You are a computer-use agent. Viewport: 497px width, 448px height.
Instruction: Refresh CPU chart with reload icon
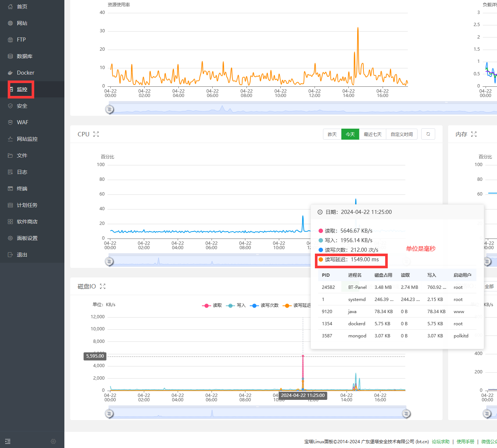pyautogui.click(x=428, y=134)
